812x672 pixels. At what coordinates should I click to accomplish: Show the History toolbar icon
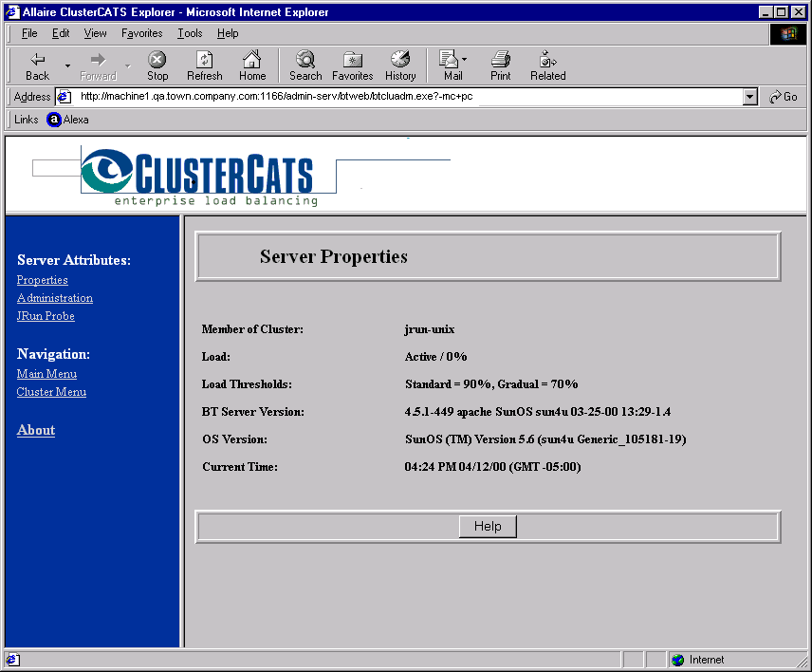pyautogui.click(x=400, y=60)
